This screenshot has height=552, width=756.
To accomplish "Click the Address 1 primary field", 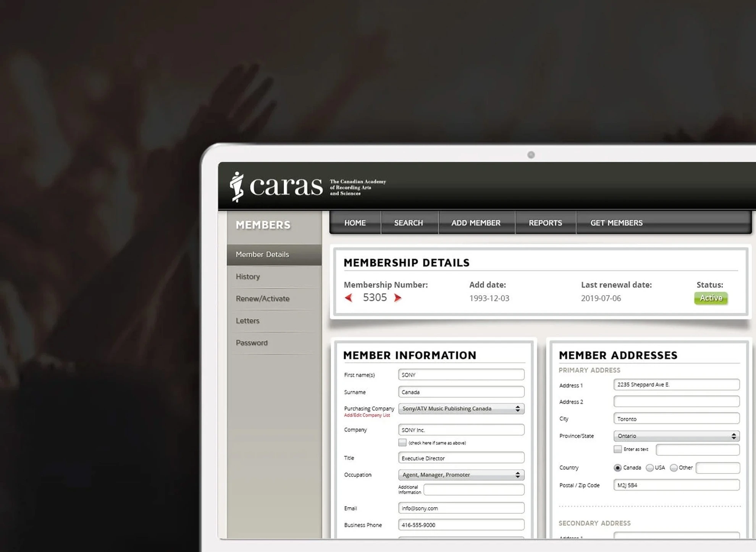I will pyautogui.click(x=677, y=385).
